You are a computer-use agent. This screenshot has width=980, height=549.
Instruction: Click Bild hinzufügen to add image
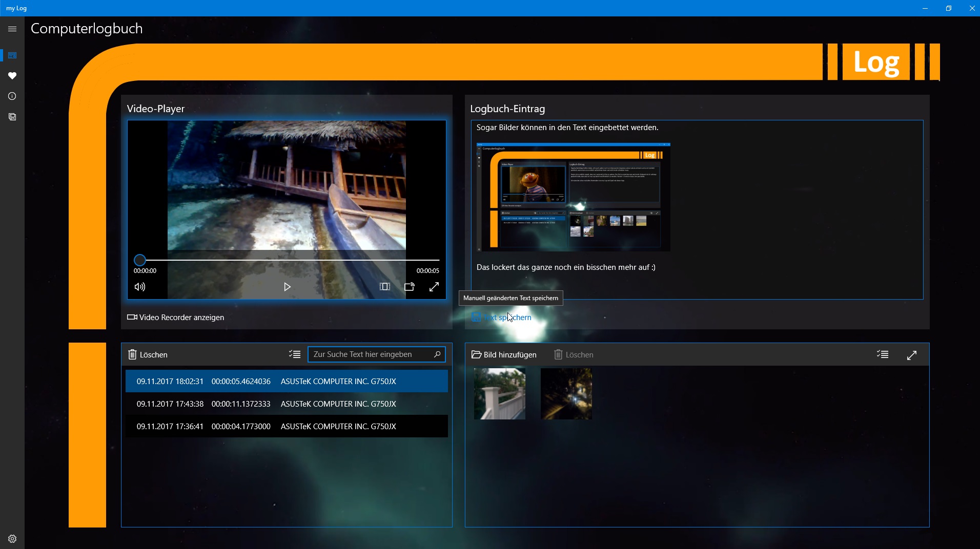504,355
